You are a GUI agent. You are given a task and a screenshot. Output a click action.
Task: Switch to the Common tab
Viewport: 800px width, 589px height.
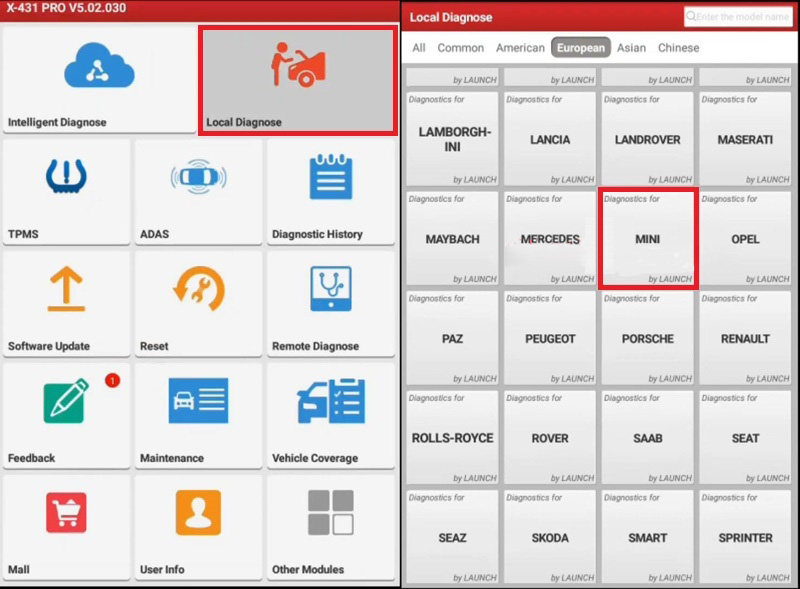(x=461, y=48)
